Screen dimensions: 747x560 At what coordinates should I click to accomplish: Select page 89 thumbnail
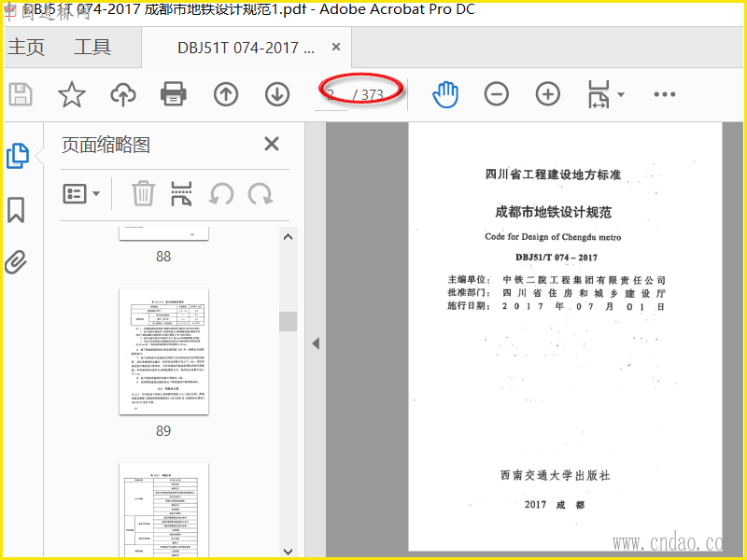tap(164, 352)
